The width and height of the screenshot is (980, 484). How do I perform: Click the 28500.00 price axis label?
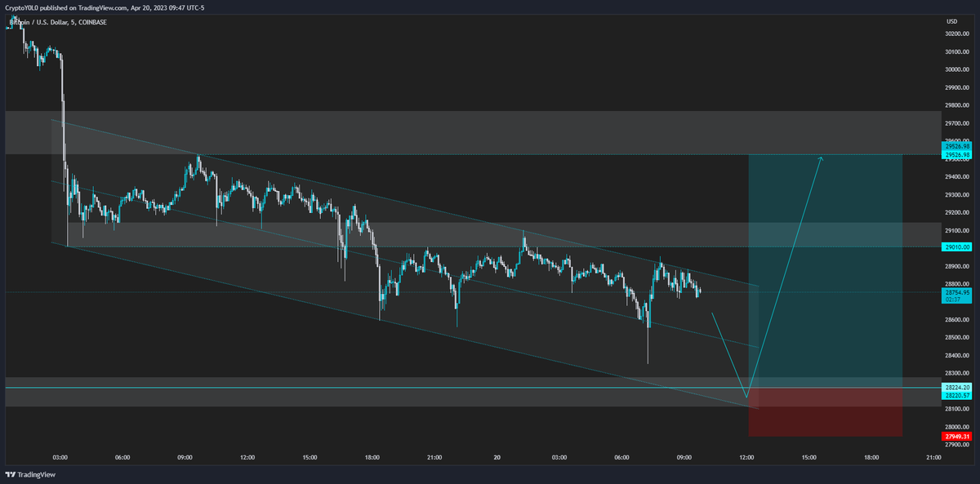coord(957,338)
